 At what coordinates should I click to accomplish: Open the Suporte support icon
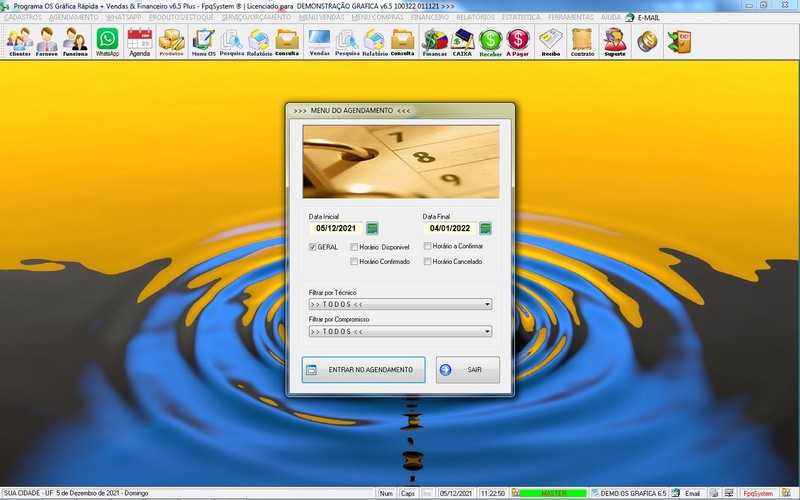pyautogui.click(x=615, y=42)
